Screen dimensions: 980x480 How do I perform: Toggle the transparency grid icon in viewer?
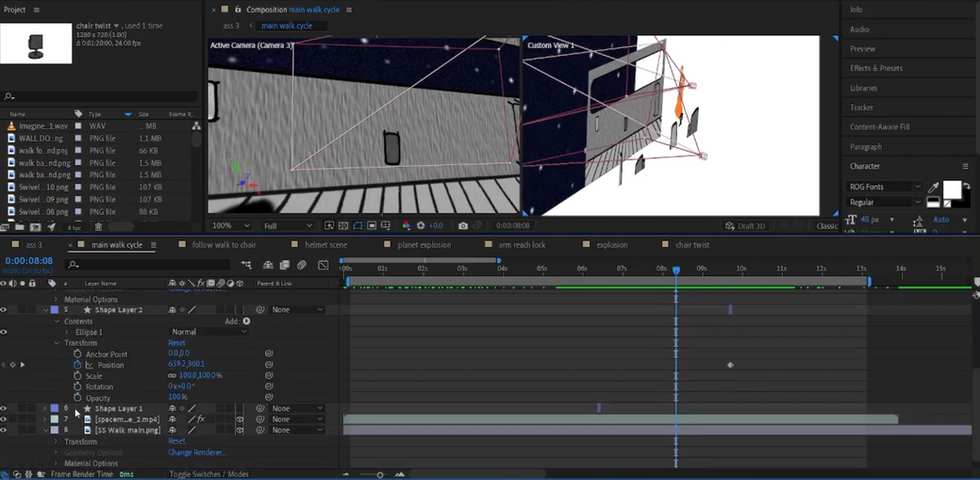pos(343,226)
